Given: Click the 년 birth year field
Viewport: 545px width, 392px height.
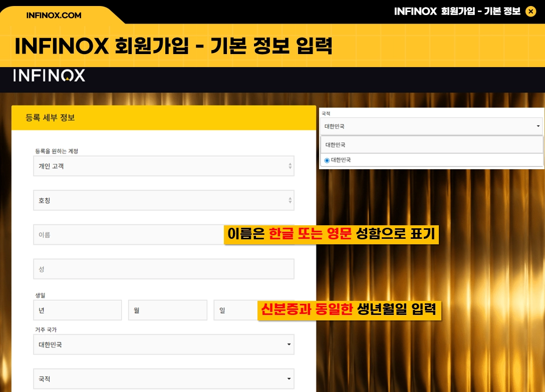Looking at the screenshot, I should tap(78, 310).
